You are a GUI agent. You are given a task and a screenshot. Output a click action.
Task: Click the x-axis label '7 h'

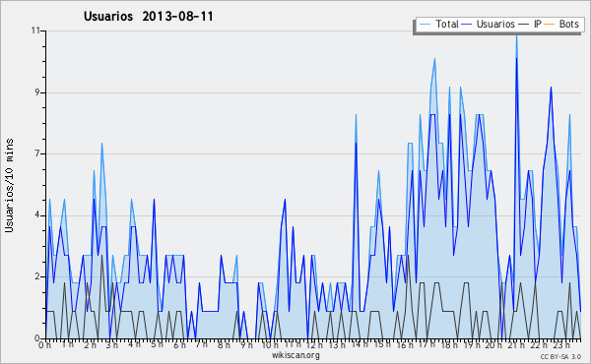point(201,344)
